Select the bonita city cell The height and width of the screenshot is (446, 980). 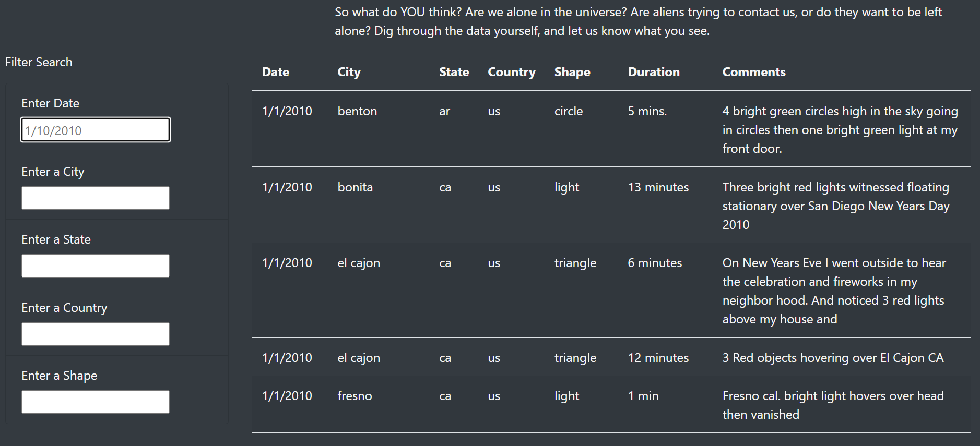pyautogui.click(x=355, y=187)
